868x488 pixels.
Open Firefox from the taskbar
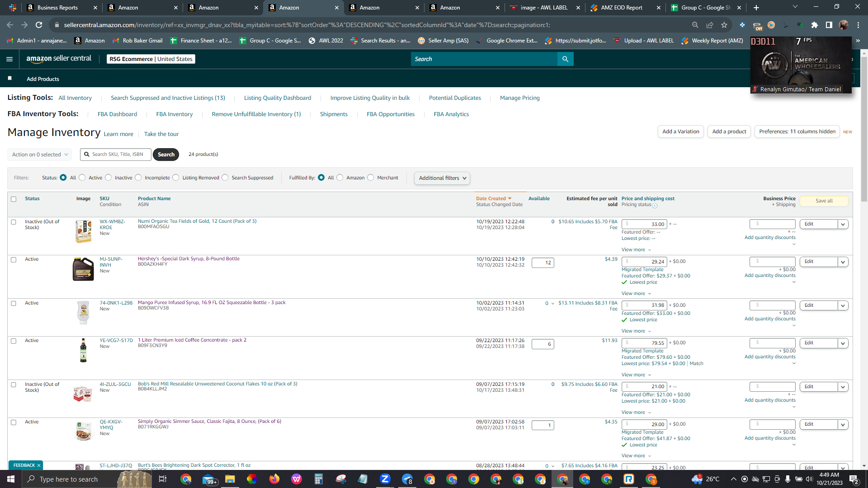point(274,479)
